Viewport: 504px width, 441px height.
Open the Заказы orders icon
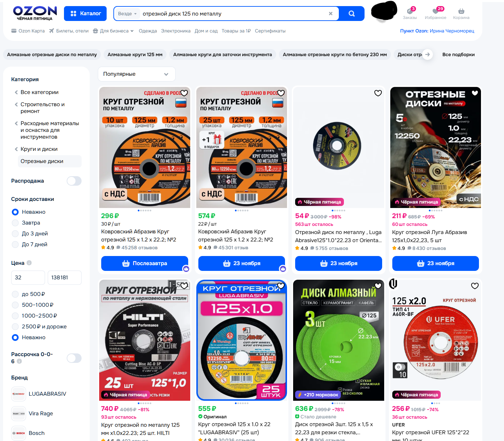[410, 14]
